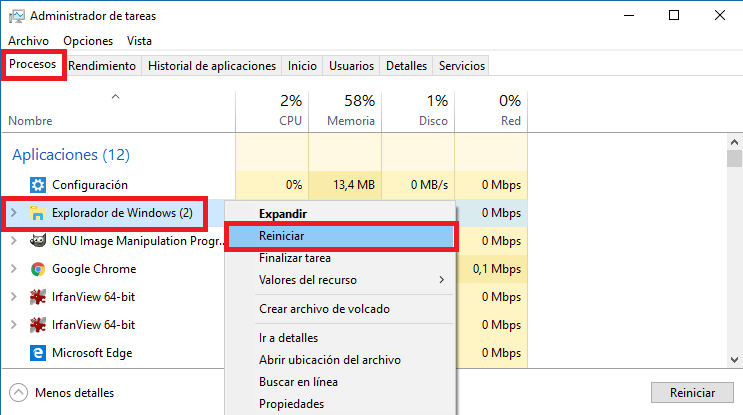
Task: Sort by the CPU column header
Action: click(272, 111)
